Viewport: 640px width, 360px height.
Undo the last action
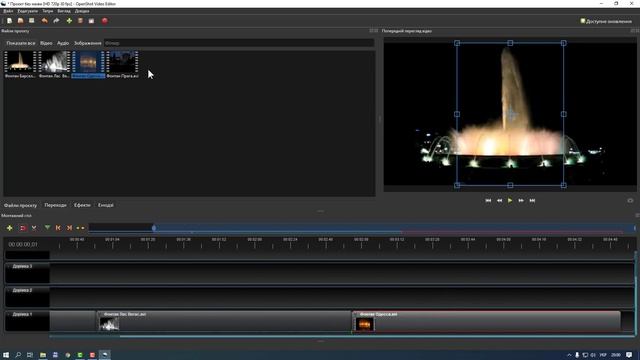coord(44,21)
